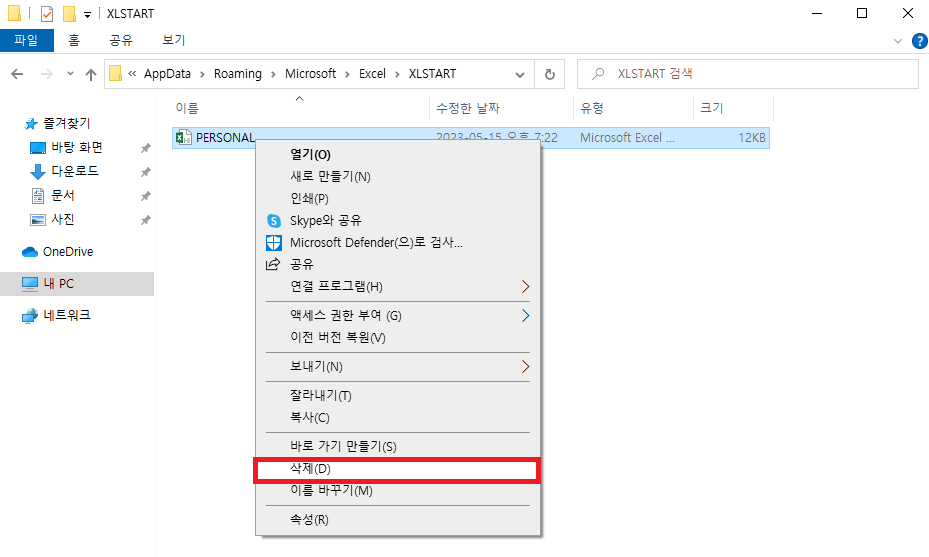Choose 바로 가기 만들기(S) from the menu
Image resolution: width=929 pixels, height=557 pixels.
398,446
